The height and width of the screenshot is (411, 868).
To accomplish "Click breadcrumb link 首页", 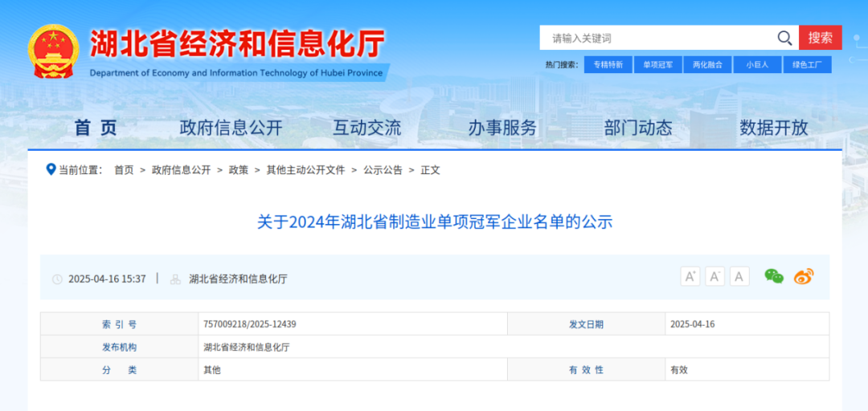I will [x=124, y=170].
